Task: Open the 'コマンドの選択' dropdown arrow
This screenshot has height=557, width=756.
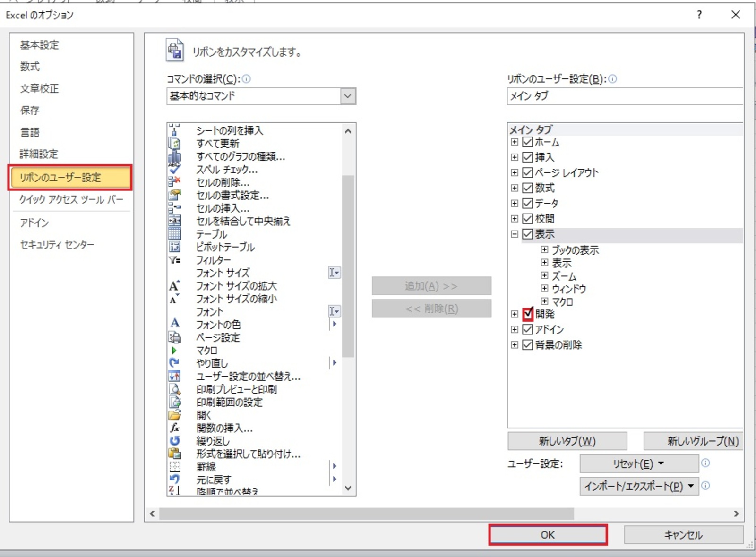Action: point(348,96)
